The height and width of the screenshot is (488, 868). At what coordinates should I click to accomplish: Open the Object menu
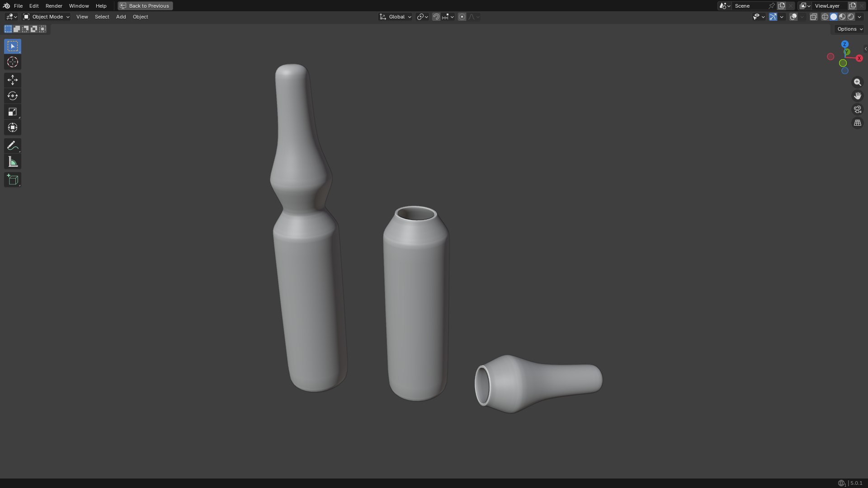point(140,17)
